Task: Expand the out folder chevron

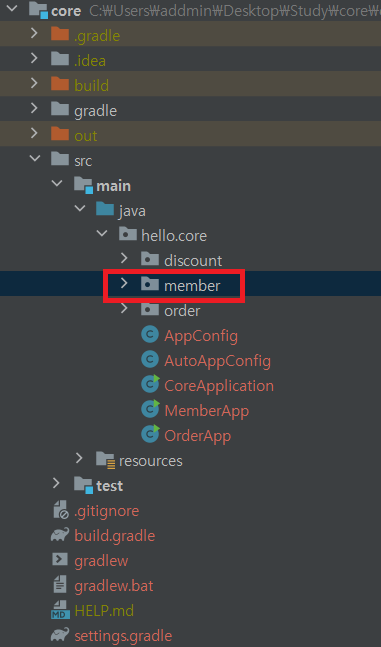Action: pos(34,133)
